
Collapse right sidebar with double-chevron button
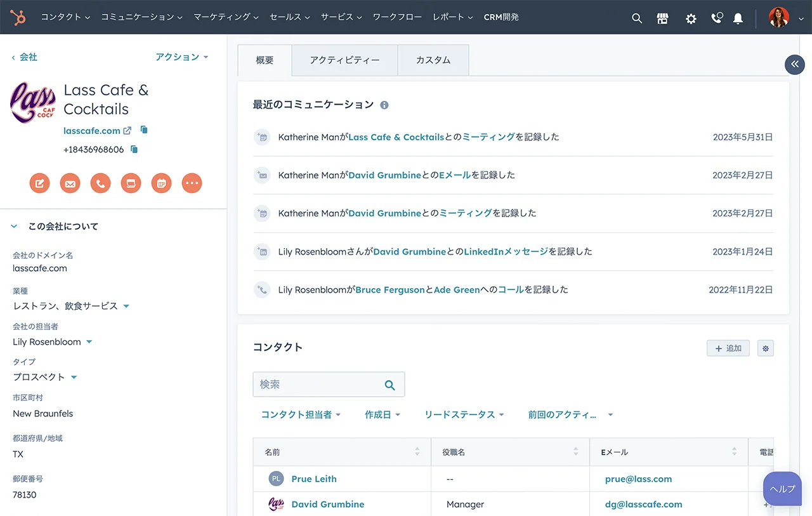795,64
